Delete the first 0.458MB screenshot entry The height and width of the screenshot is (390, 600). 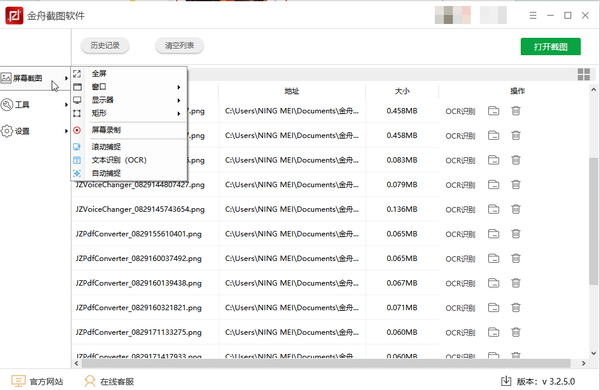[x=516, y=111]
